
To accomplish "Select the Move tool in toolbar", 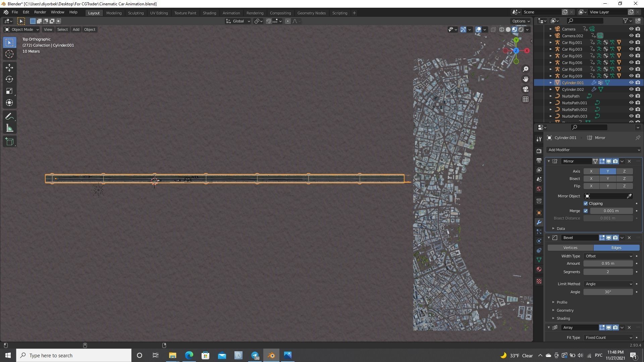I will coord(9,67).
